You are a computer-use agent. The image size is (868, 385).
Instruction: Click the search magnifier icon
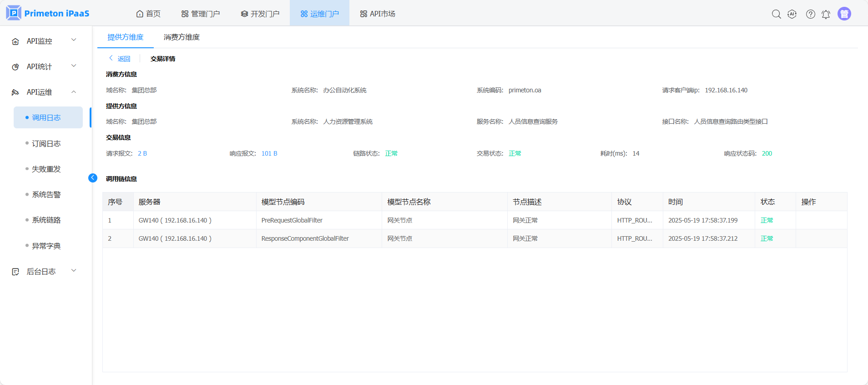(776, 14)
